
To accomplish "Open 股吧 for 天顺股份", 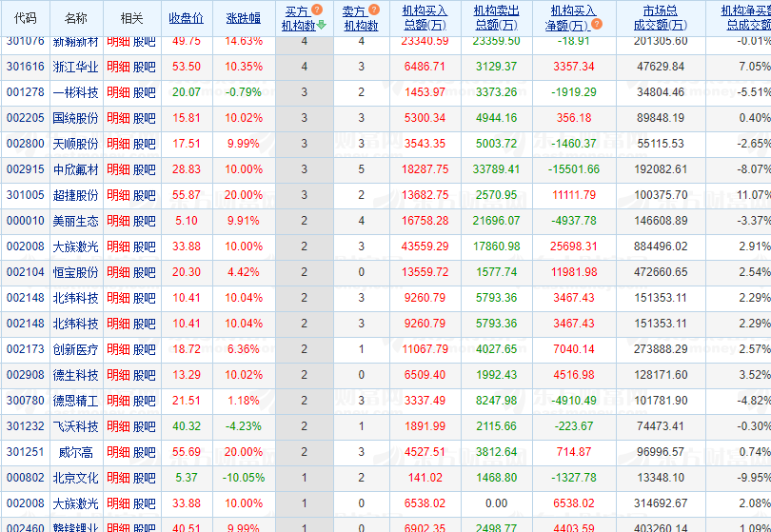I will pos(144,144).
